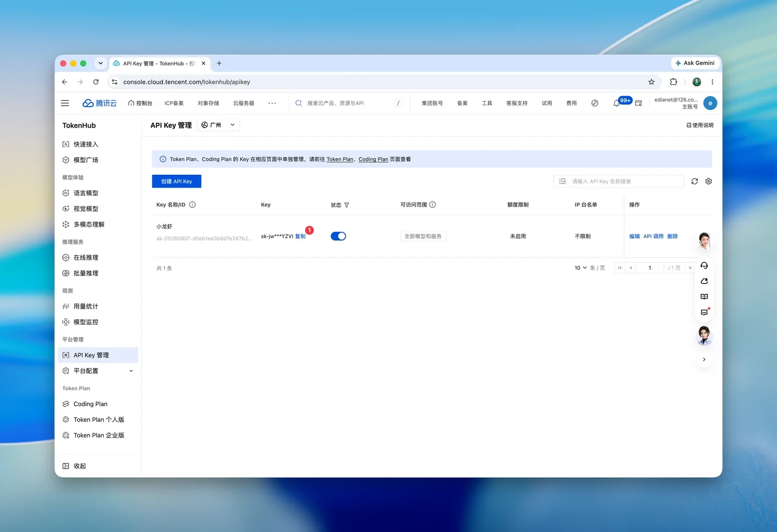Image resolution: width=777 pixels, height=532 pixels.
Task: Open 控制台 in the top navigation
Action: (140, 103)
